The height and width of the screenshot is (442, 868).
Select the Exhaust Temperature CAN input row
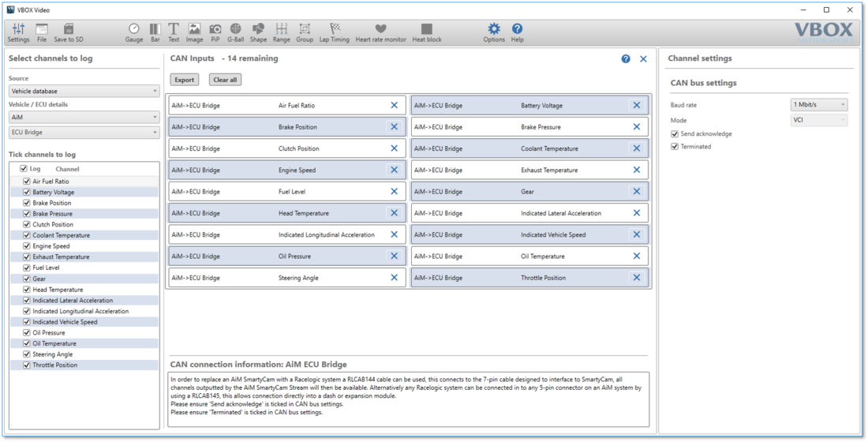529,170
